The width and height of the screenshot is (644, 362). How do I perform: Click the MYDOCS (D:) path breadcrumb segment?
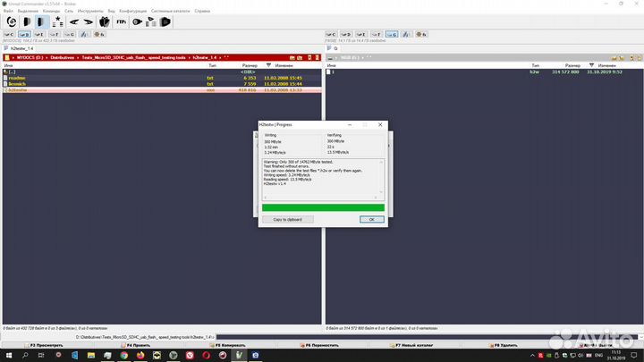tap(27, 58)
